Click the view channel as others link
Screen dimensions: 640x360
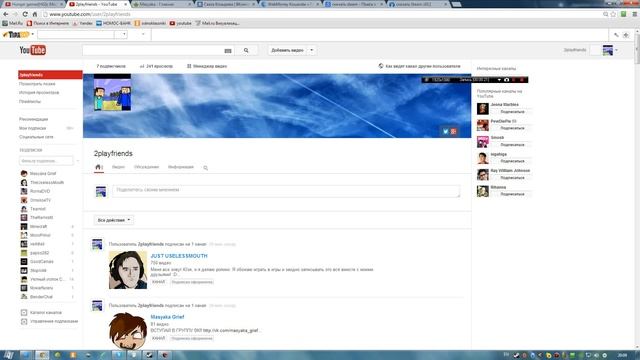[423, 66]
